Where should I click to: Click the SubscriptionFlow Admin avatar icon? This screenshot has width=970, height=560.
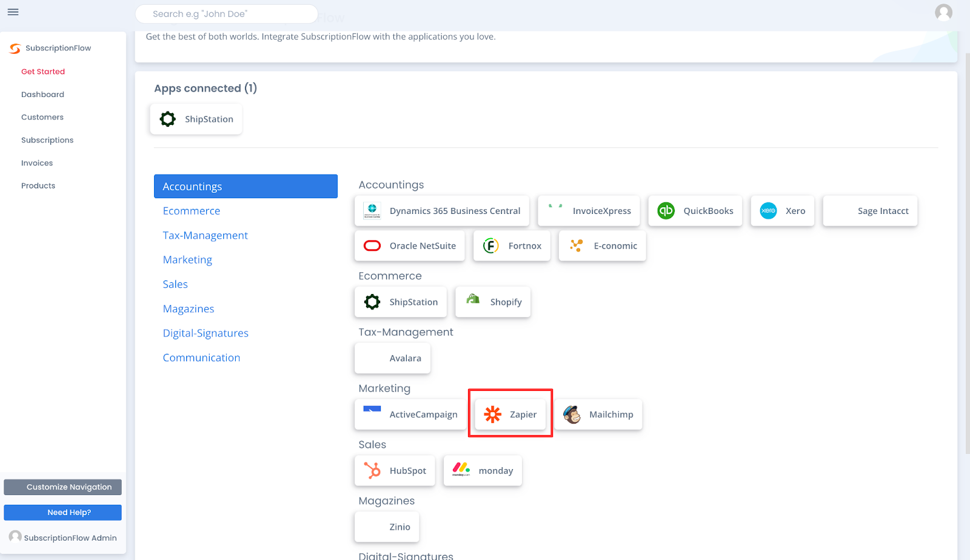(15, 537)
